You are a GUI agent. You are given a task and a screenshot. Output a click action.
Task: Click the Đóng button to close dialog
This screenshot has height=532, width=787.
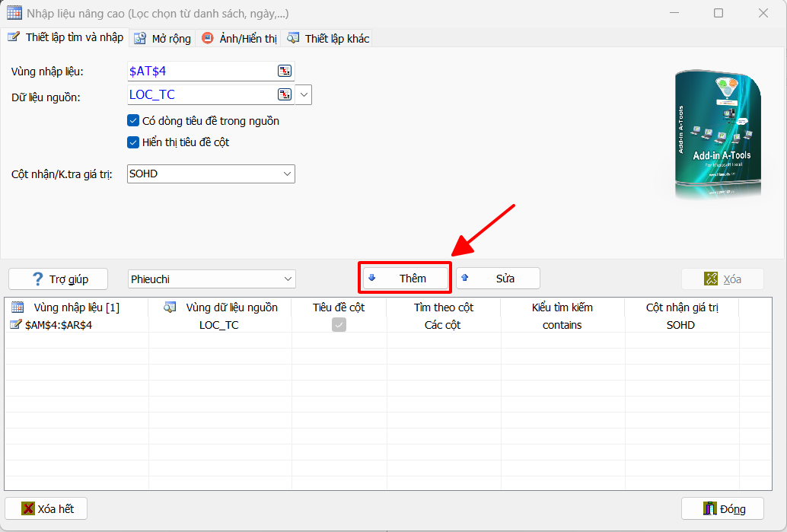(x=722, y=508)
